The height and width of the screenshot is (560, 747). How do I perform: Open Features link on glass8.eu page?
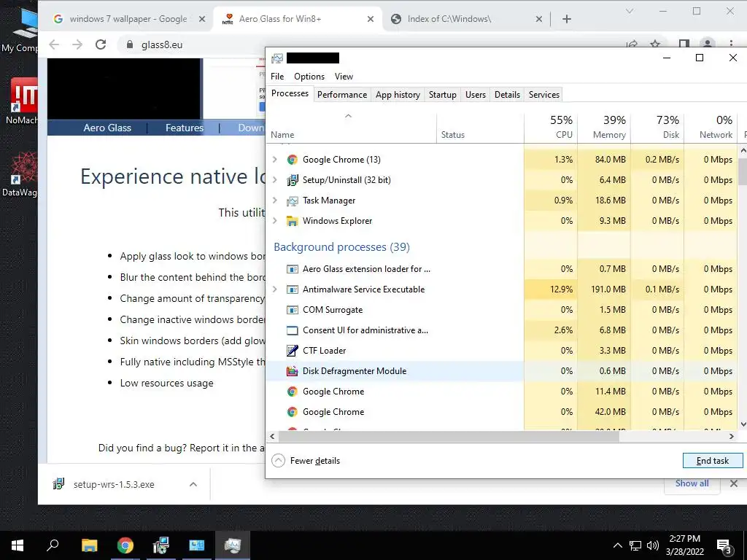(x=185, y=128)
